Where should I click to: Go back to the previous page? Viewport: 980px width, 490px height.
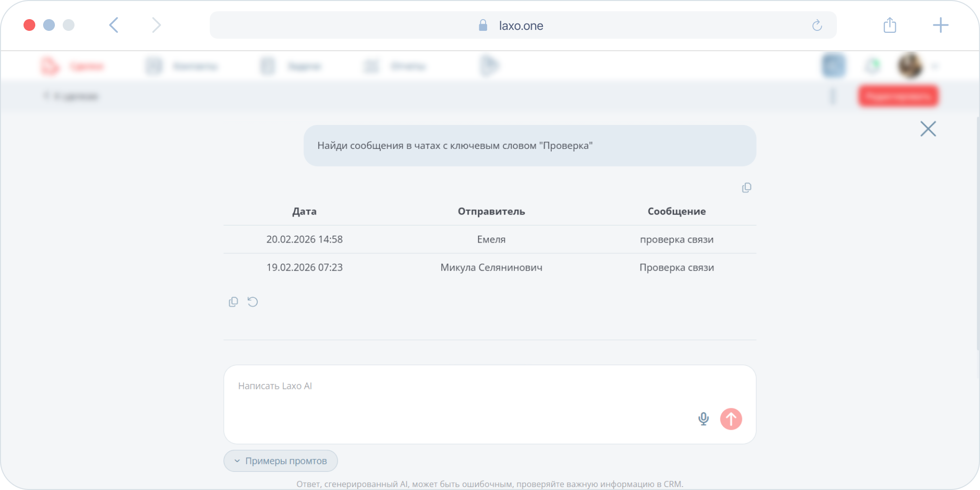point(114,25)
